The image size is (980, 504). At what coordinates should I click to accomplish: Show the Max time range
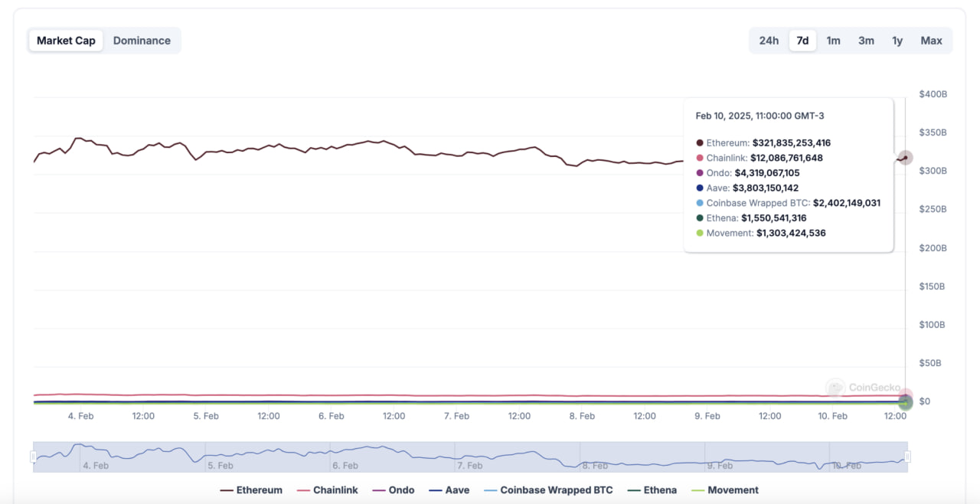931,41
